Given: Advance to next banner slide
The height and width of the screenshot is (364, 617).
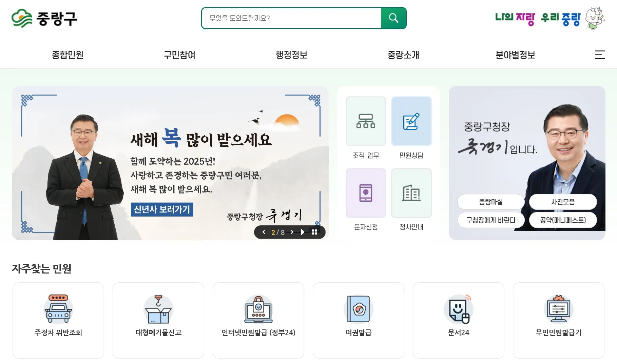Looking at the screenshot, I should pos(292,232).
